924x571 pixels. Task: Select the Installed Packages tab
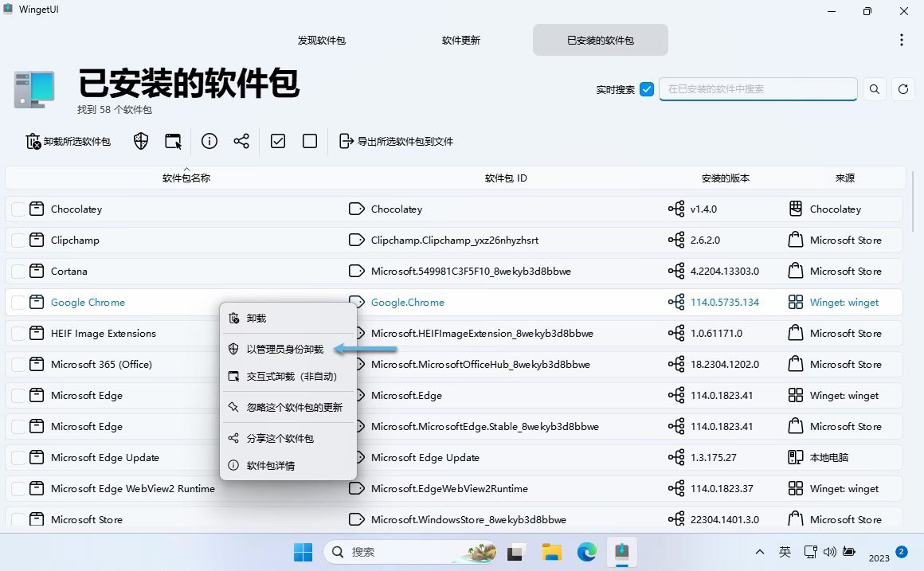tap(601, 40)
